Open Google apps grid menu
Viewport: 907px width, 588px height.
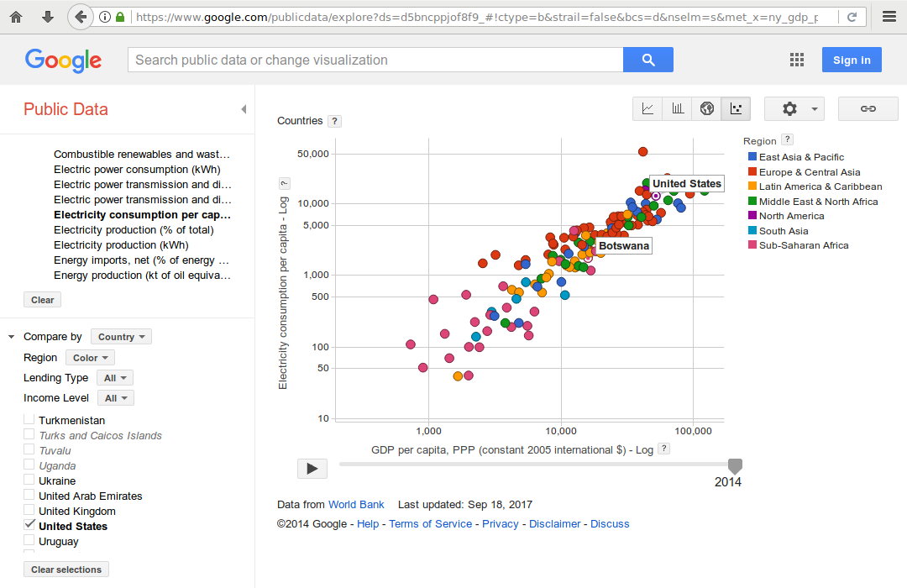coord(797,60)
